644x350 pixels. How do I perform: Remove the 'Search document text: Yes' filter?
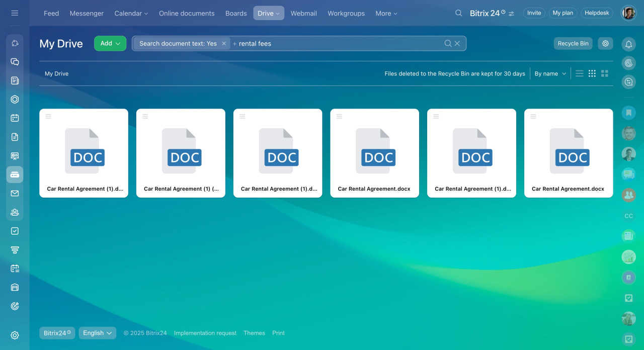click(224, 44)
